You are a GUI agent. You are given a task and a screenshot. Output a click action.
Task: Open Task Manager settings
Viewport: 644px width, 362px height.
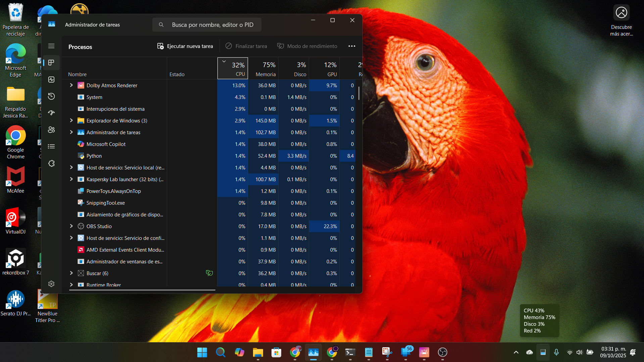pyautogui.click(x=51, y=283)
